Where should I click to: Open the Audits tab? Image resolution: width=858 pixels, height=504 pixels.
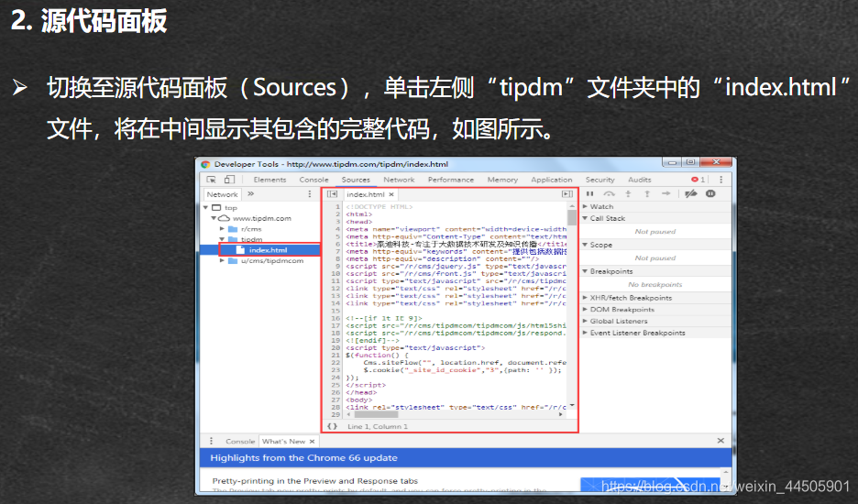point(640,180)
